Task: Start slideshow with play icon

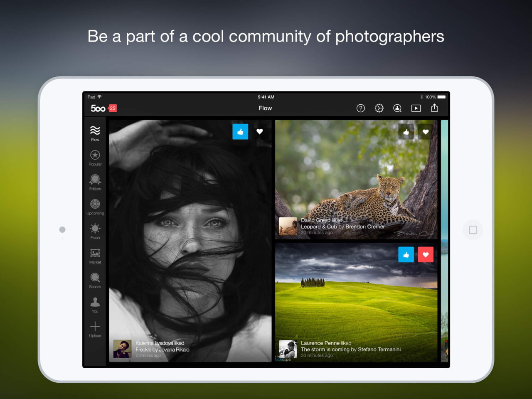Action: (416, 108)
